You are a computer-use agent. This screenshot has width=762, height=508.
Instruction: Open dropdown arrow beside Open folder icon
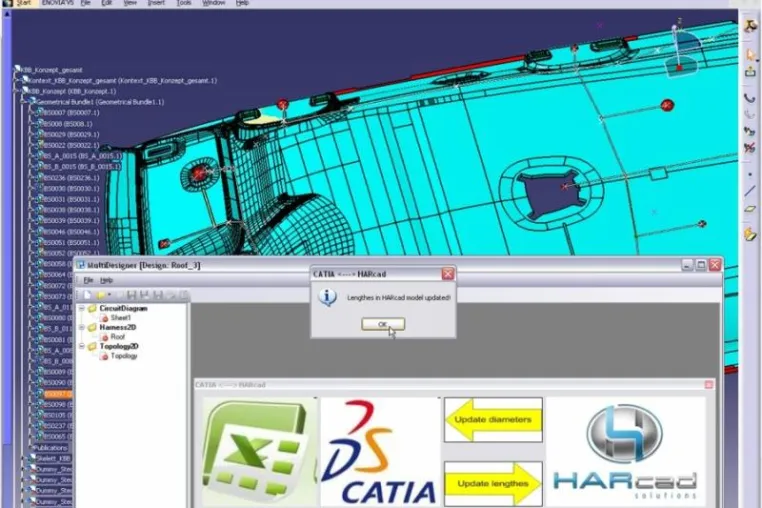click(x=109, y=295)
